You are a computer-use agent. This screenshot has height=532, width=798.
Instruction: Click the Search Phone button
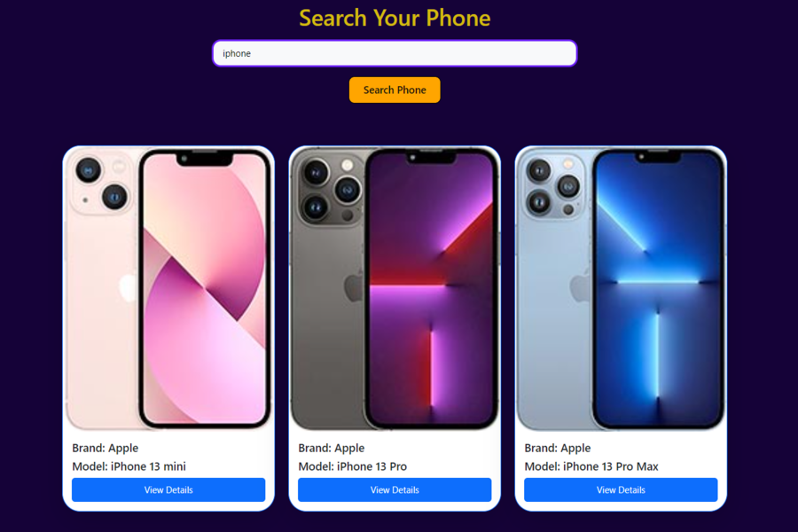(395, 90)
